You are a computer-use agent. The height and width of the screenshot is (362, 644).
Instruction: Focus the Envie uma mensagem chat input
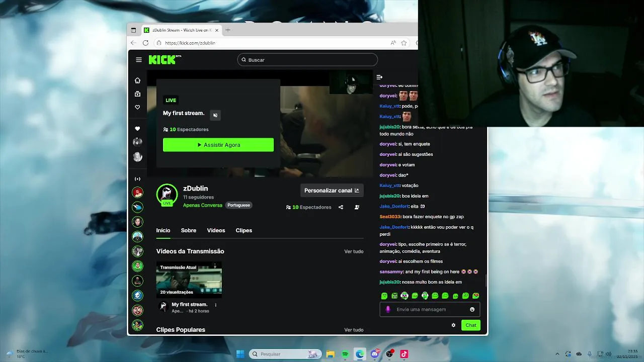pos(429,309)
